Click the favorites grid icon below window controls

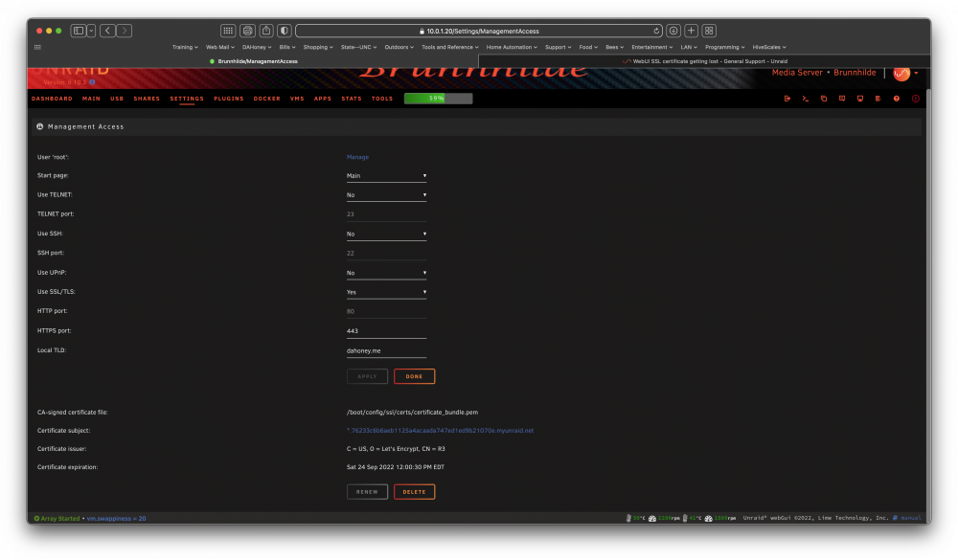38,47
